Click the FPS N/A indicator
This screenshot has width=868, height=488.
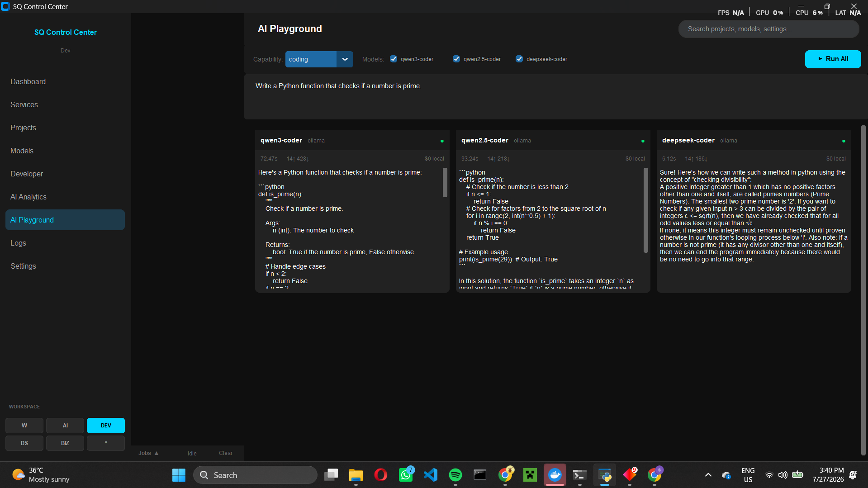click(731, 13)
